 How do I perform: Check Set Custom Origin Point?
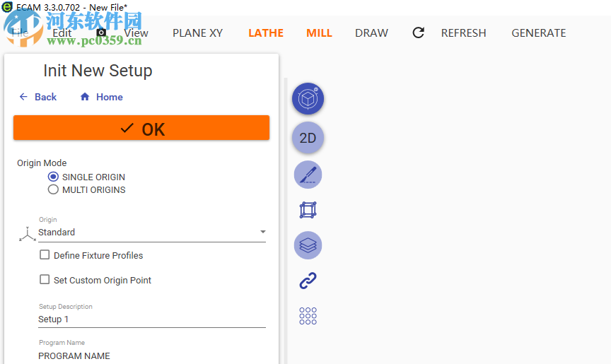[x=45, y=280]
